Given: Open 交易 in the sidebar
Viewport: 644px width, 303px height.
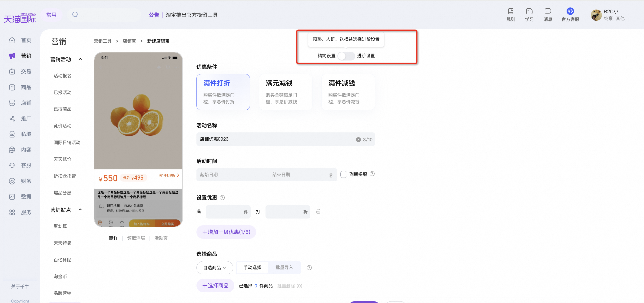Looking at the screenshot, I should (x=20, y=71).
